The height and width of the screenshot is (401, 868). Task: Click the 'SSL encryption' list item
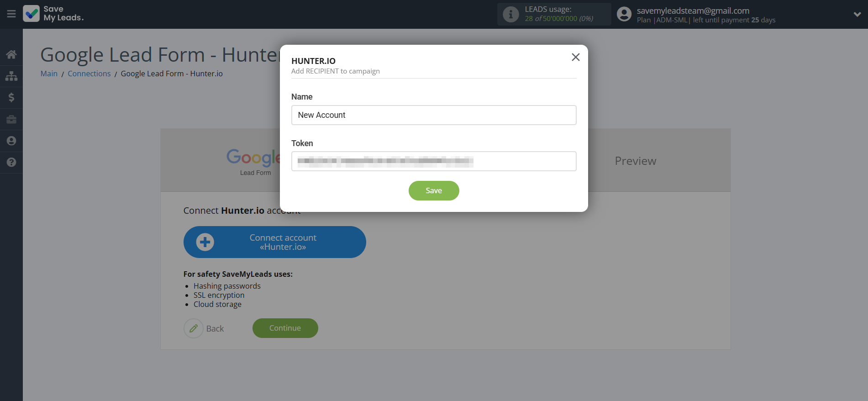tap(219, 295)
